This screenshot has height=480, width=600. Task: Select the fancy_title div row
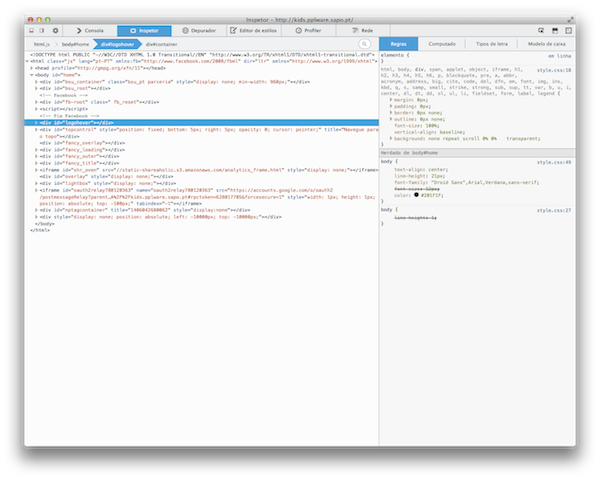coord(202,163)
